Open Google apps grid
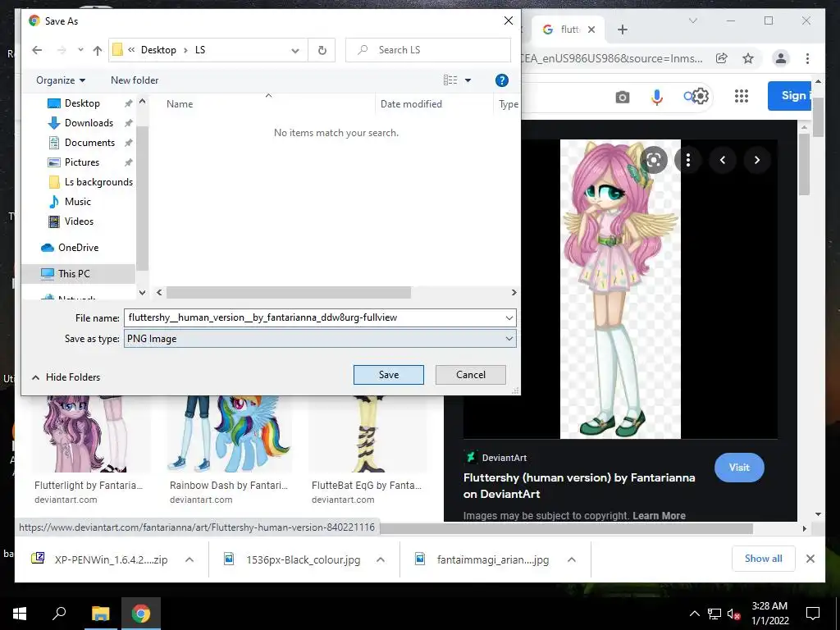The width and height of the screenshot is (840, 630). 742,96
